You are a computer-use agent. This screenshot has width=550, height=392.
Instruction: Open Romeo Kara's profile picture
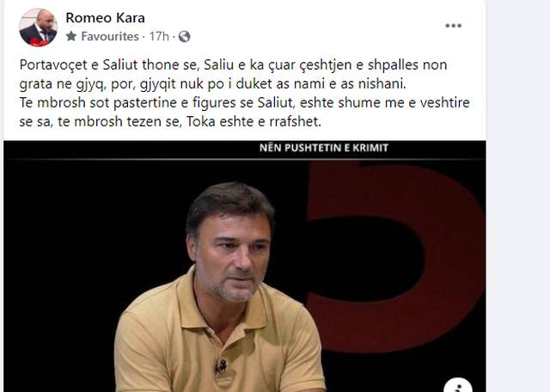click(x=38, y=27)
